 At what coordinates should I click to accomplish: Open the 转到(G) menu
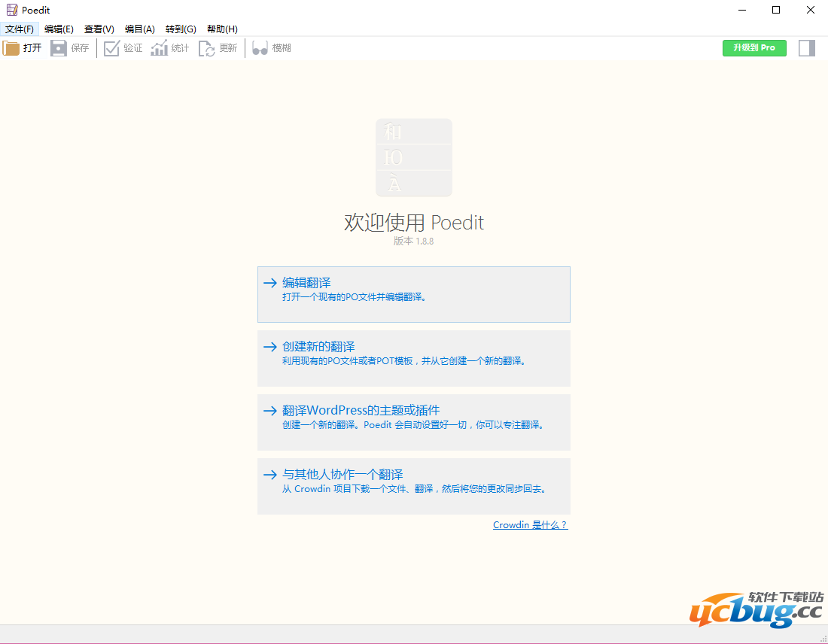tap(181, 29)
